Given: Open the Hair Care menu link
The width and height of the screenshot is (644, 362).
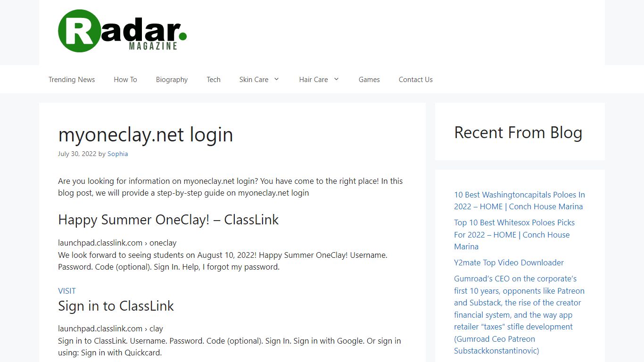Looking at the screenshot, I should [314, 80].
